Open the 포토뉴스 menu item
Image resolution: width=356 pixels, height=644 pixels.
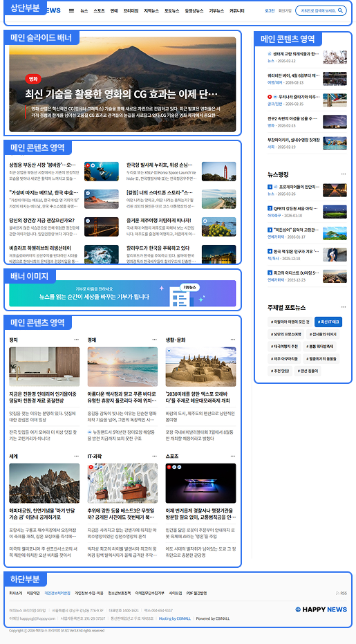pos(171,10)
